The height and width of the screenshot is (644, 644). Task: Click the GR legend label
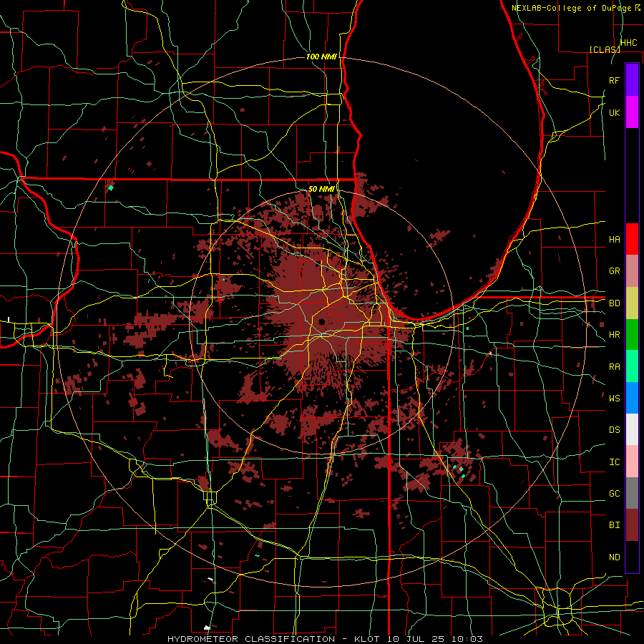614,271
